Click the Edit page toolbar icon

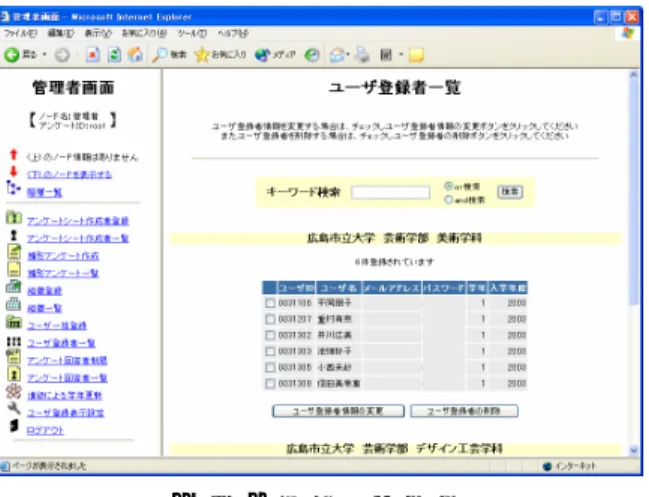(386, 55)
